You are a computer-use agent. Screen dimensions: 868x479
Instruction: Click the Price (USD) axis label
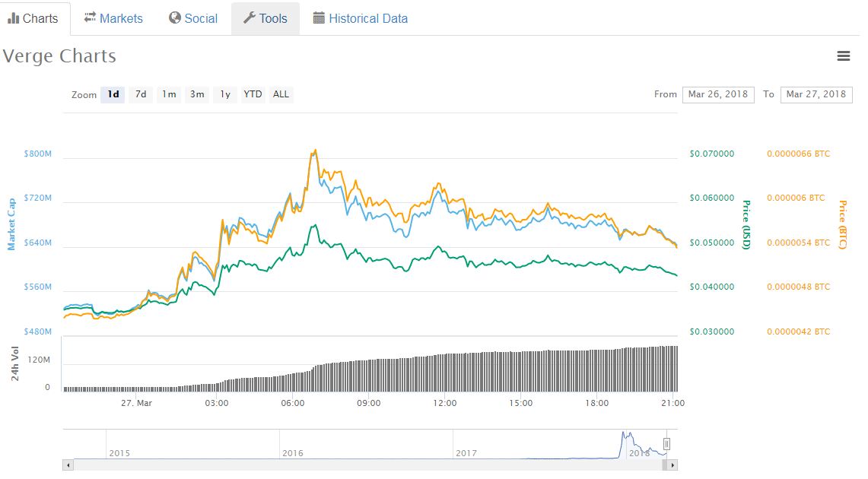(746, 224)
